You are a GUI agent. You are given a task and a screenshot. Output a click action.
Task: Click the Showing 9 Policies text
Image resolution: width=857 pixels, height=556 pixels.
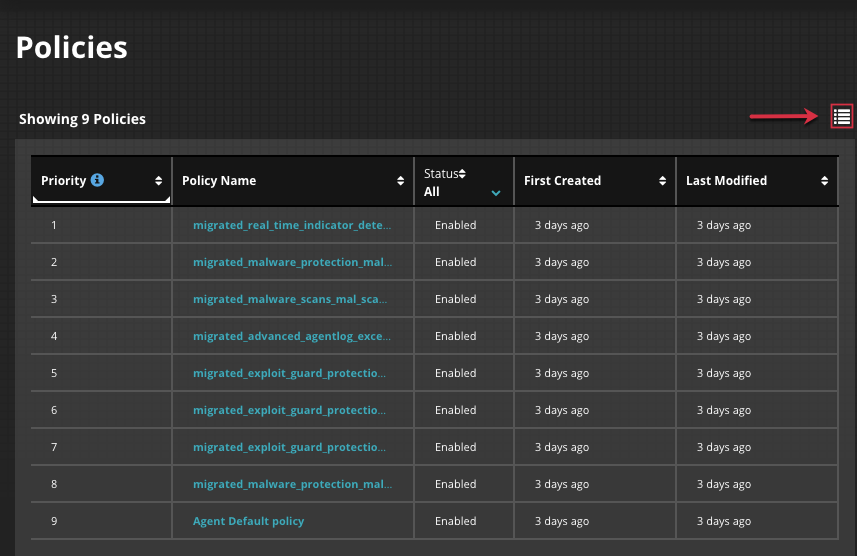point(83,119)
